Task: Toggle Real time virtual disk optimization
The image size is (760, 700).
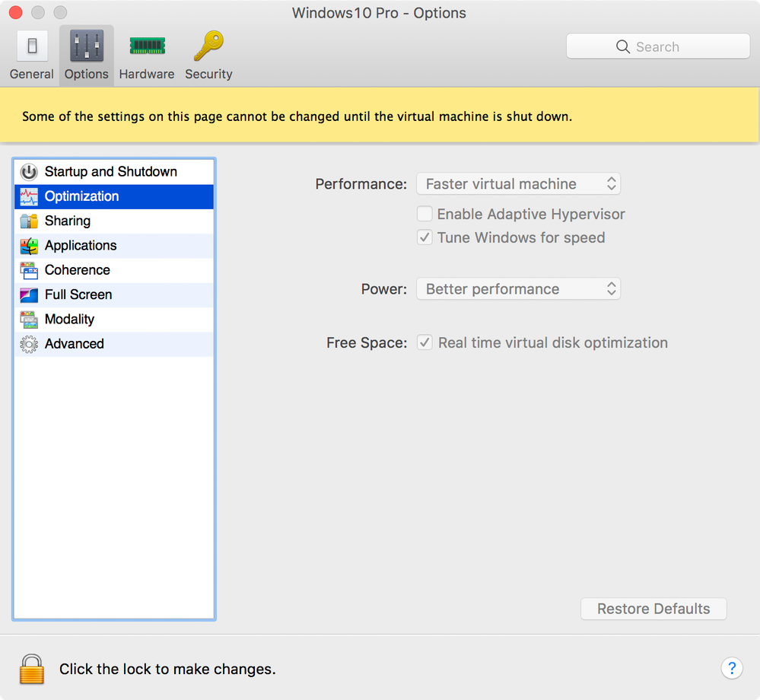Action: pyautogui.click(x=425, y=342)
